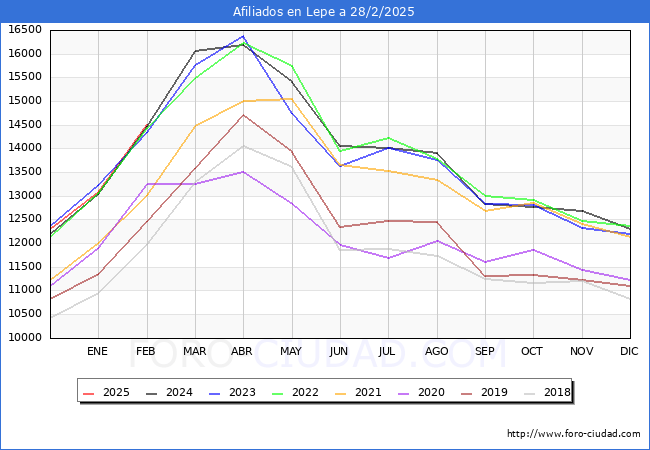
Task: Click the 2021 orange legend swatch
Action: [340, 393]
